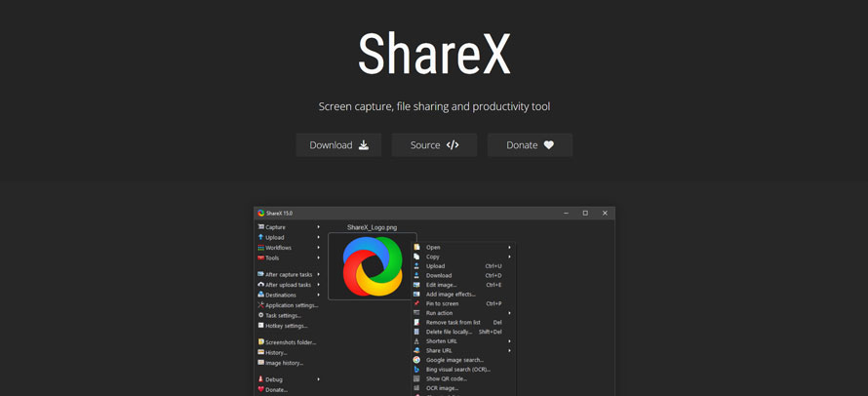The image size is (868, 396).
Task: Expand the Capture submenu arrow
Action: (318, 227)
